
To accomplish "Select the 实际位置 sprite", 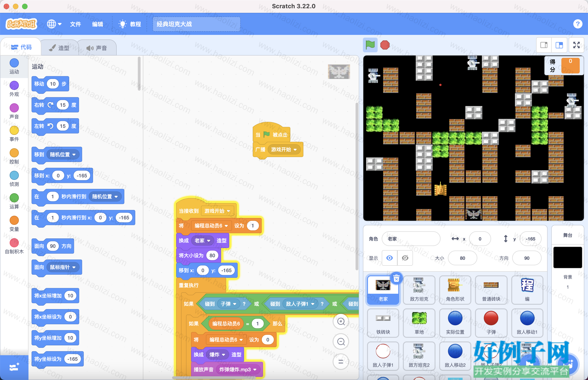I will click(x=455, y=323).
